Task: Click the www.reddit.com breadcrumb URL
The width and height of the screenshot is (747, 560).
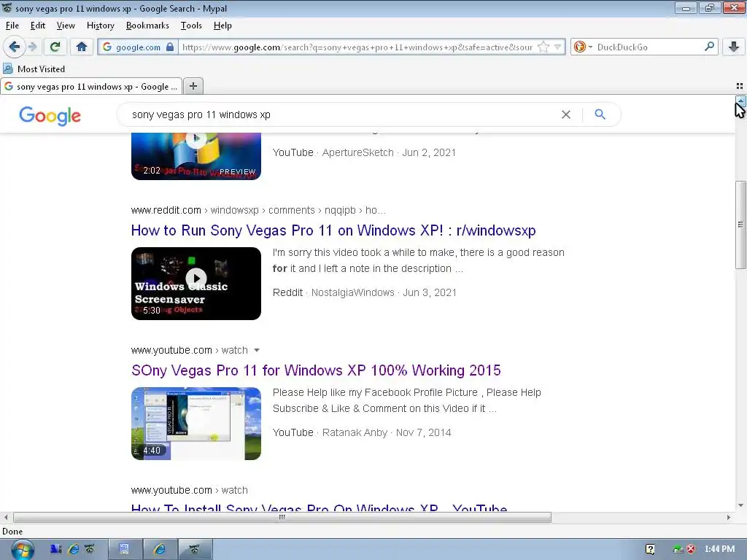Action: (x=258, y=210)
